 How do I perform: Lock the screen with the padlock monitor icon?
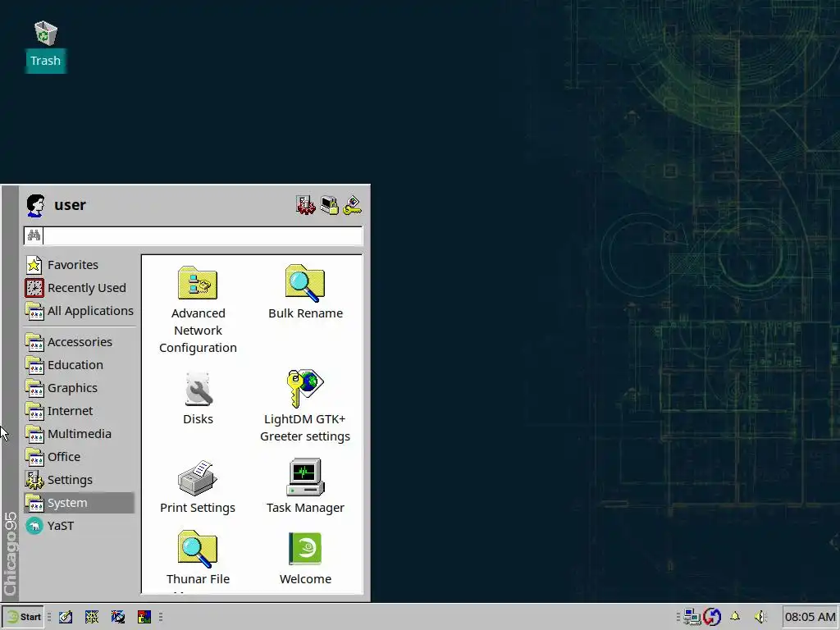pyautogui.click(x=330, y=205)
